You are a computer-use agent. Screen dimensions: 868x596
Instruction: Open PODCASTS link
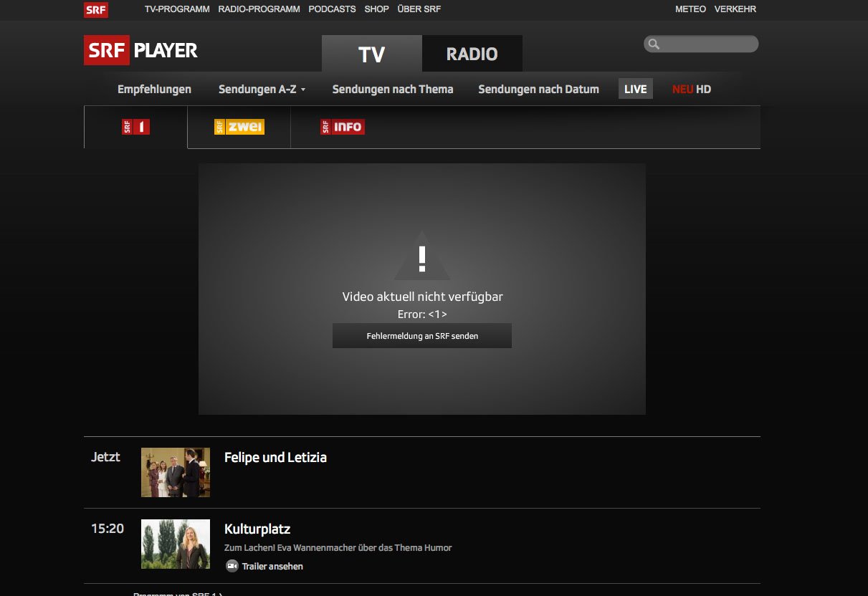point(332,9)
